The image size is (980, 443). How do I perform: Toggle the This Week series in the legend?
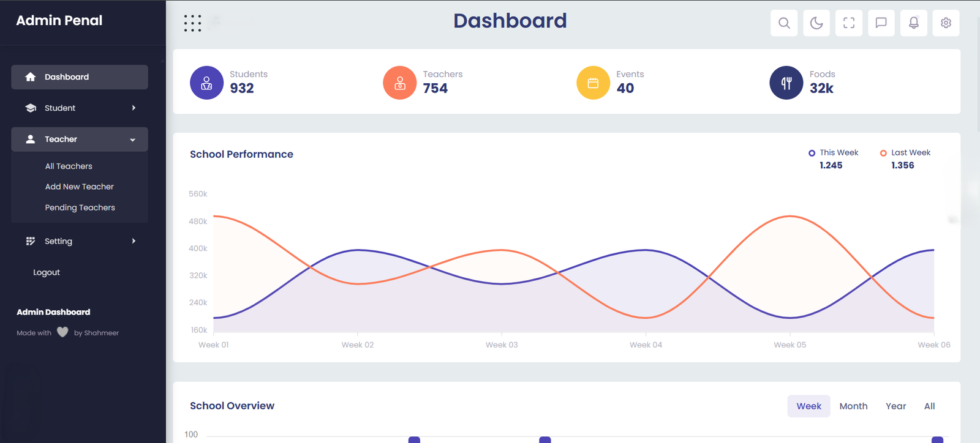[833, 152]
